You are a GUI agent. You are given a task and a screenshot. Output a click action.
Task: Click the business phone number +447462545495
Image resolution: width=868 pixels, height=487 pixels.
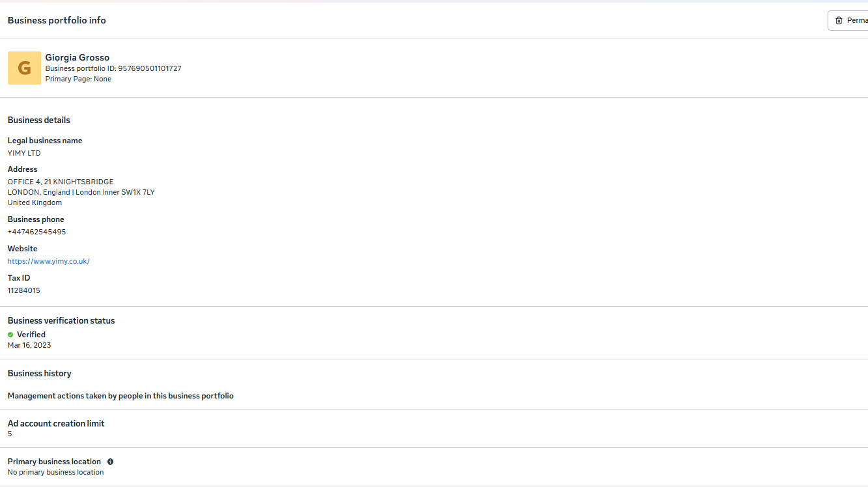point(36,232)
